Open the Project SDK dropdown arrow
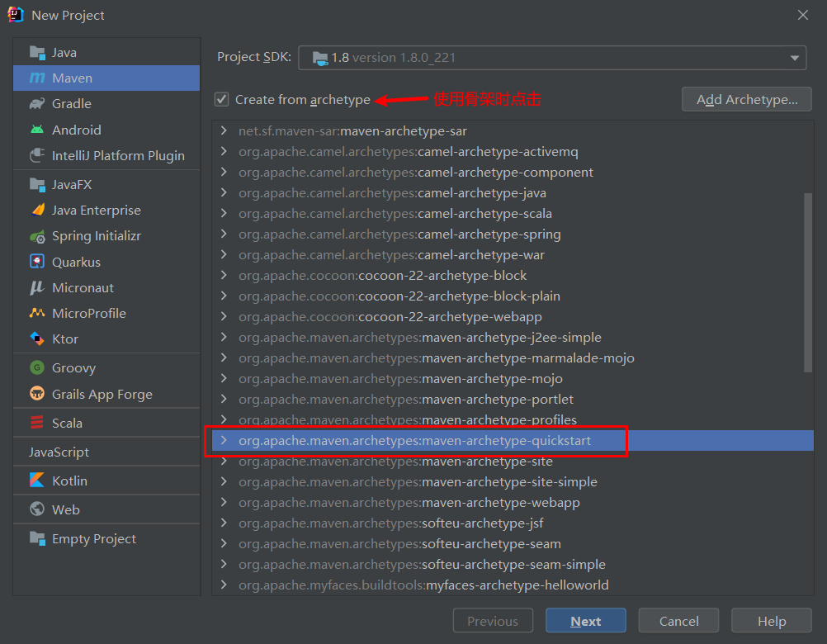The width and height of the screenshot is (827, 644). (794, 58)
